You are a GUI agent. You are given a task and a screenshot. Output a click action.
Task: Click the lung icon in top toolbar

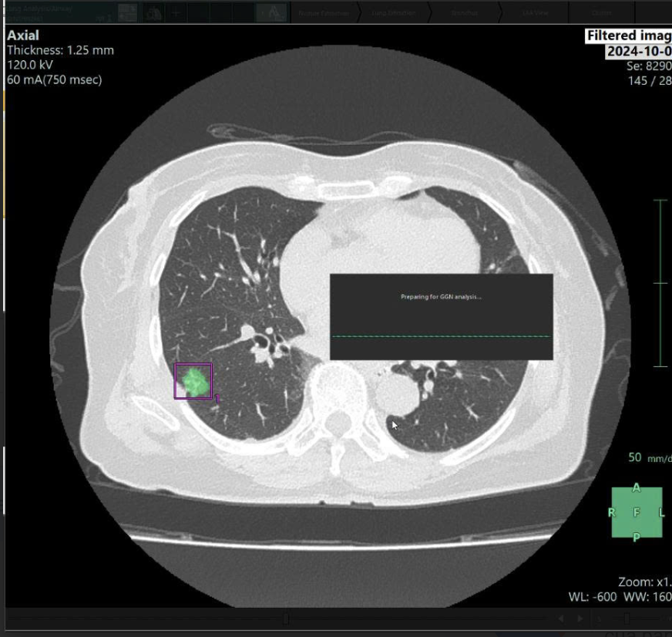coord(153,12)
